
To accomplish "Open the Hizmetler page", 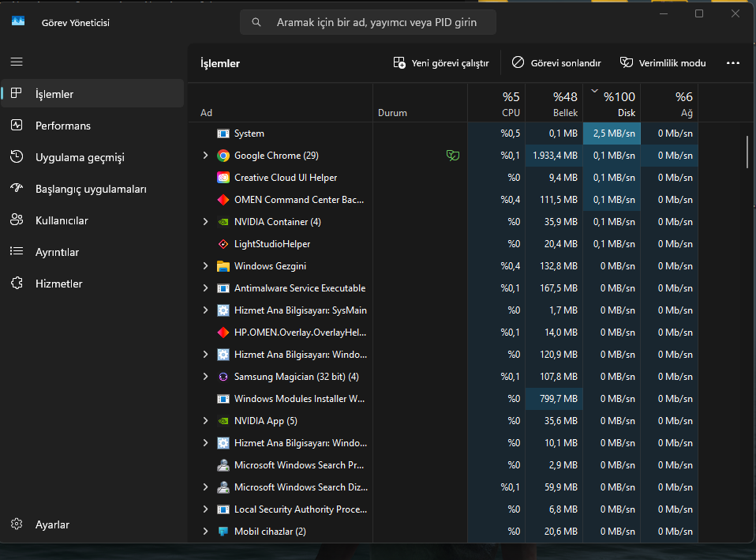I will click(92, 284).
